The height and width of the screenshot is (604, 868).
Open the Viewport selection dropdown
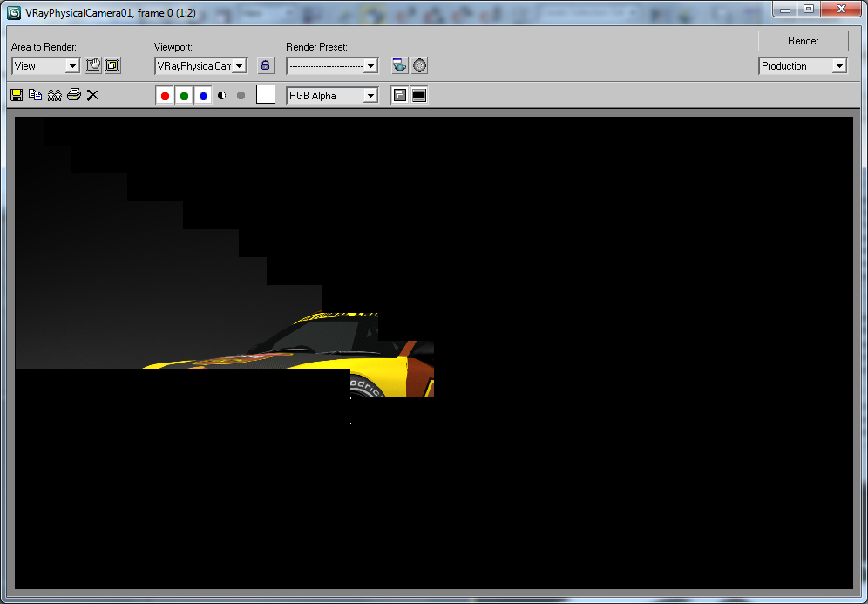(200, 66)
